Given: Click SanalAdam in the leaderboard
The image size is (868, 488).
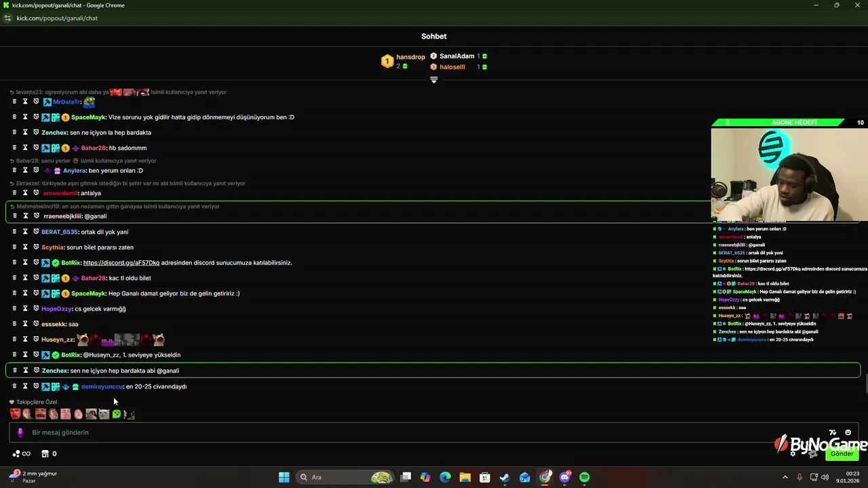Looking at the screenshot, I should point(457,56).
